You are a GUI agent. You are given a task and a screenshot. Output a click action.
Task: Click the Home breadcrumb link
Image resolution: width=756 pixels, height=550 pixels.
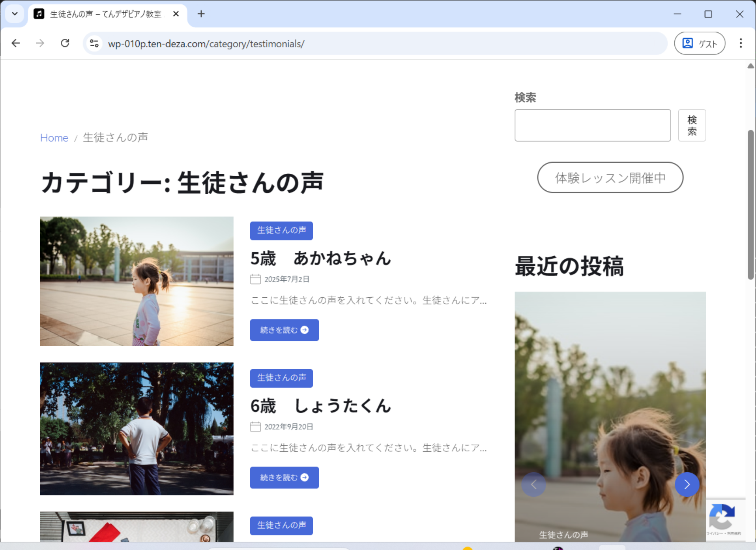pyautogui.click(x=54, y=138)
